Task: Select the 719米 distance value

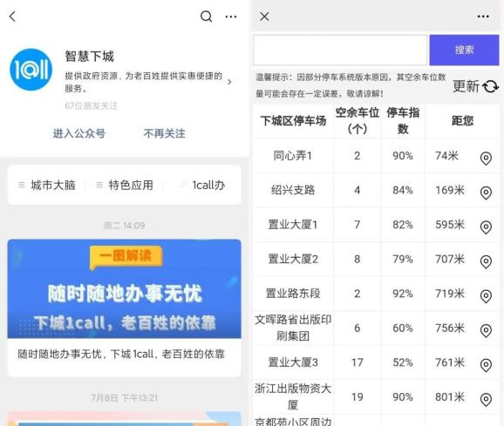Action: 450,294
